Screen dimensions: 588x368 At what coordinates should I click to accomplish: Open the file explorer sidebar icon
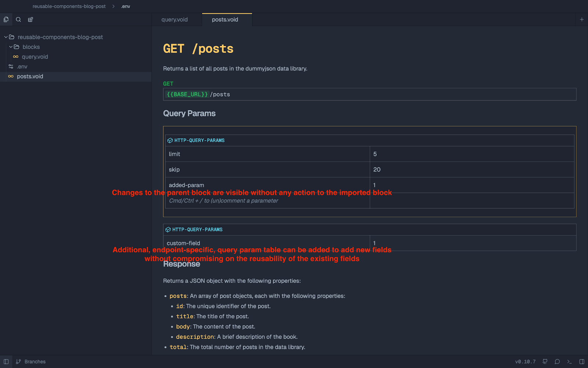point(6,20)
